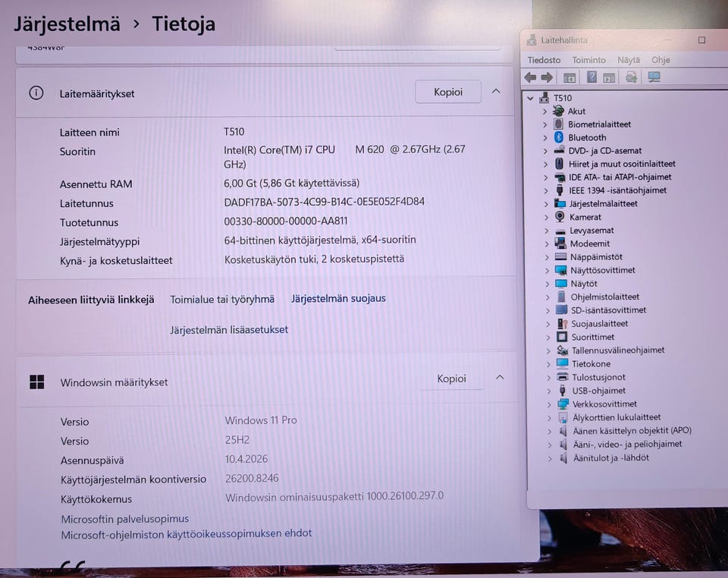Expand the Tietokone tree node
This screenshot has height=578, width=728.
[x=548, y=364]
